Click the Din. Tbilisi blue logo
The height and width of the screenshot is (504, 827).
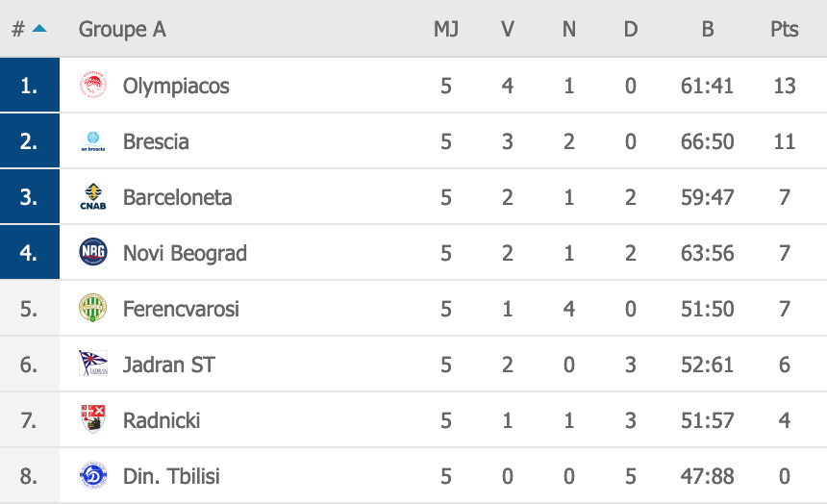click(93, 475)
